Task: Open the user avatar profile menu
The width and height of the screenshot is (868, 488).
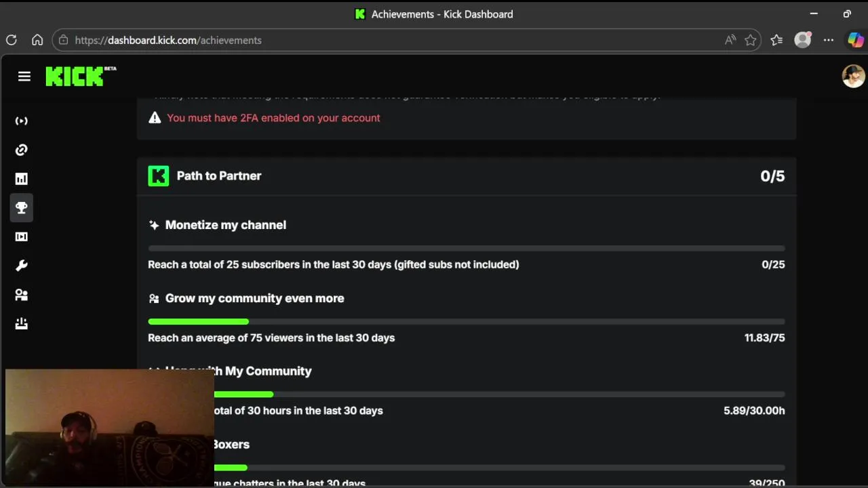Action: pyautogui.click(x=853, y=76)
